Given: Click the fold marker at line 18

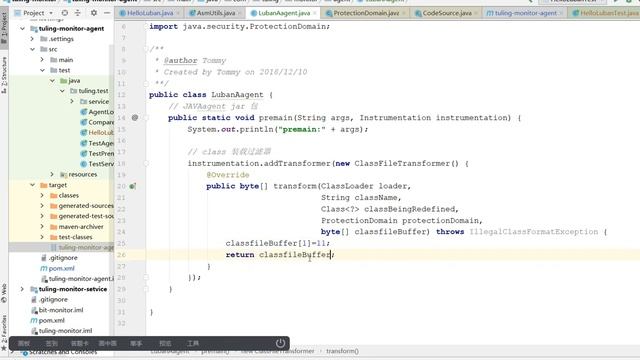Looking at the screenshot, I should (x=146, y=163).
